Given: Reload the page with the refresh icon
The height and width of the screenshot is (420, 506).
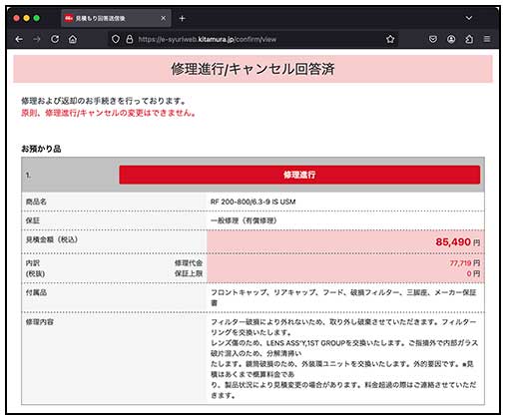Looking at the screenshot, I should click(x=55, y=39).
